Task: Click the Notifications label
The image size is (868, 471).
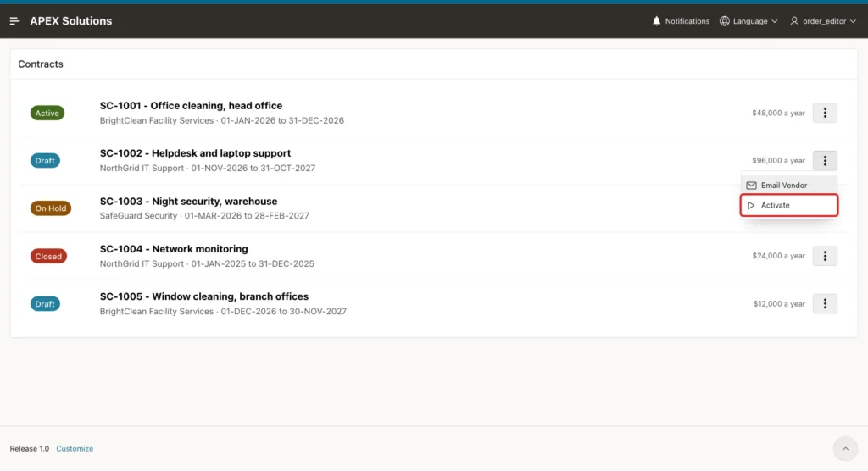Action: click(687, 21)
